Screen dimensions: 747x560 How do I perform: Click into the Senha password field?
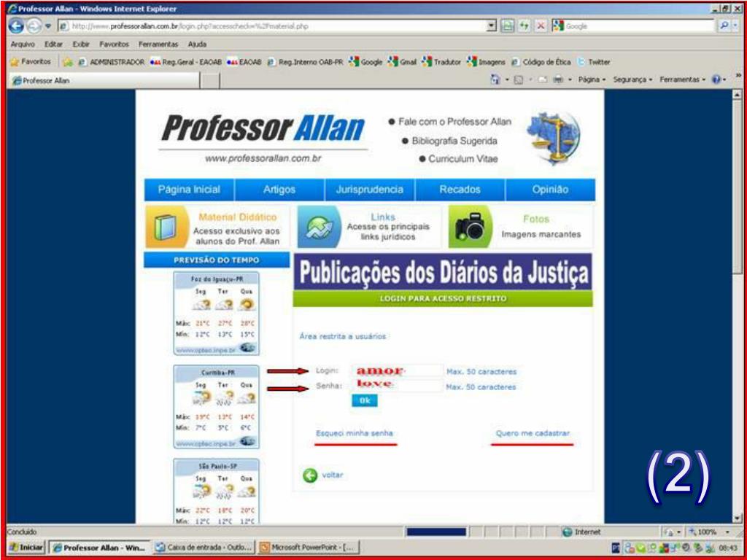398,385
